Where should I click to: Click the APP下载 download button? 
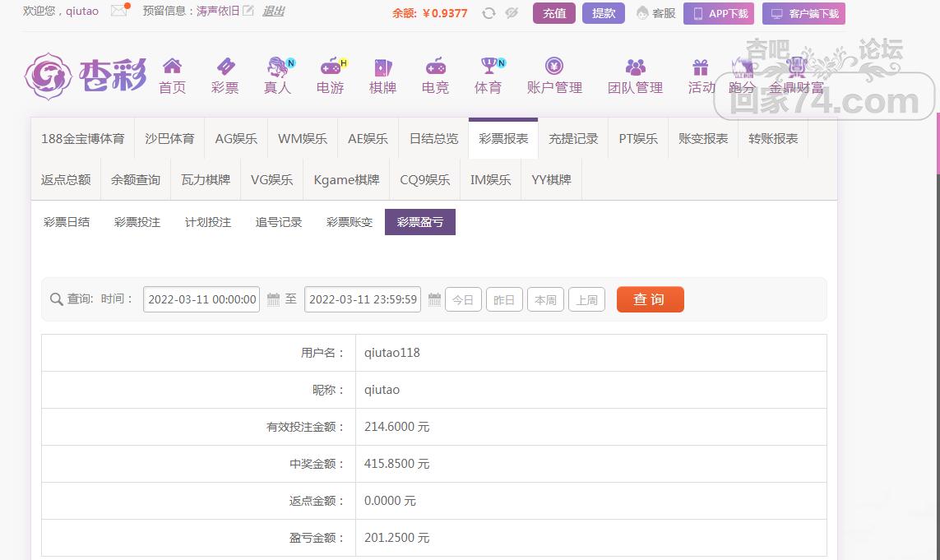pyautogui.click(x=719, y=14)
